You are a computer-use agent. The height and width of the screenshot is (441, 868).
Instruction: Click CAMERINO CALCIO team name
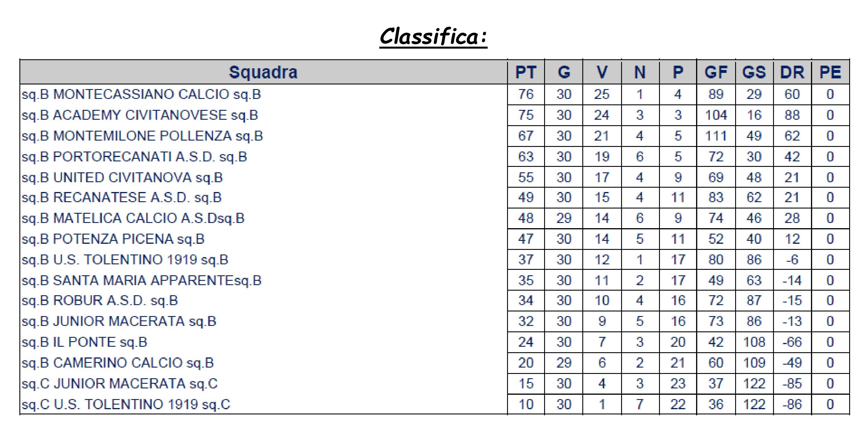click(x=118, y=363)
